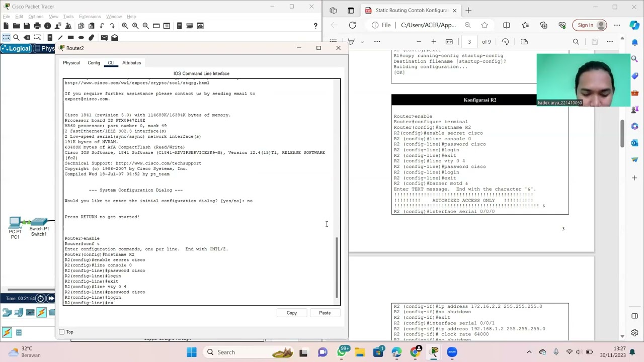Click Paste button under CLI

click(x=325, y=313)
